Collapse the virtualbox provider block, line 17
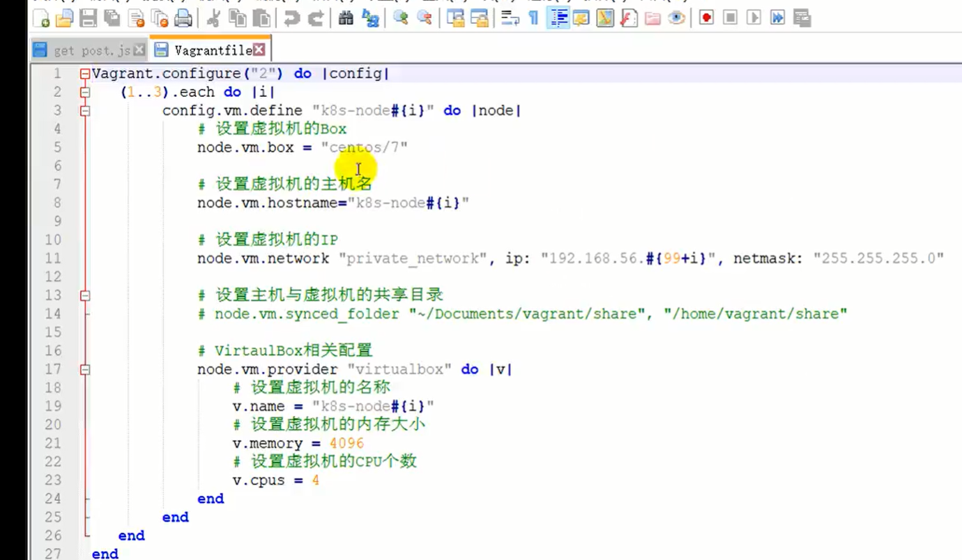This screenshot has height=560, width=962. [85, 369]
